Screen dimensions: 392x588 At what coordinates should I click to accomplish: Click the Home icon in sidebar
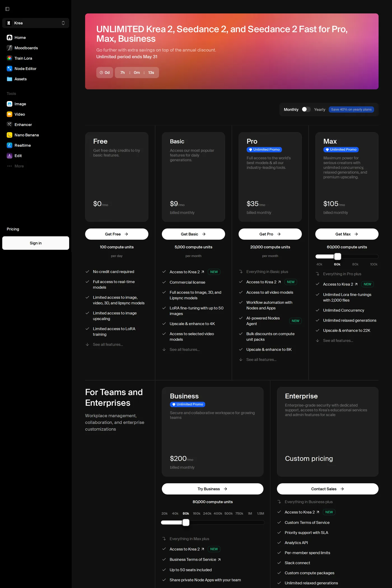(10, 38)
